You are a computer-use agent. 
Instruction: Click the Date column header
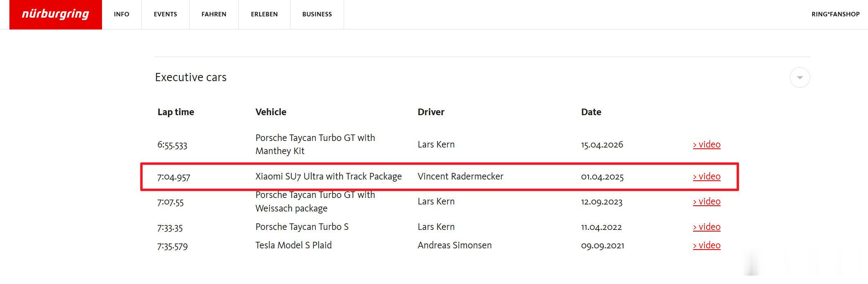pyautogui.click(x=591, y=112)
